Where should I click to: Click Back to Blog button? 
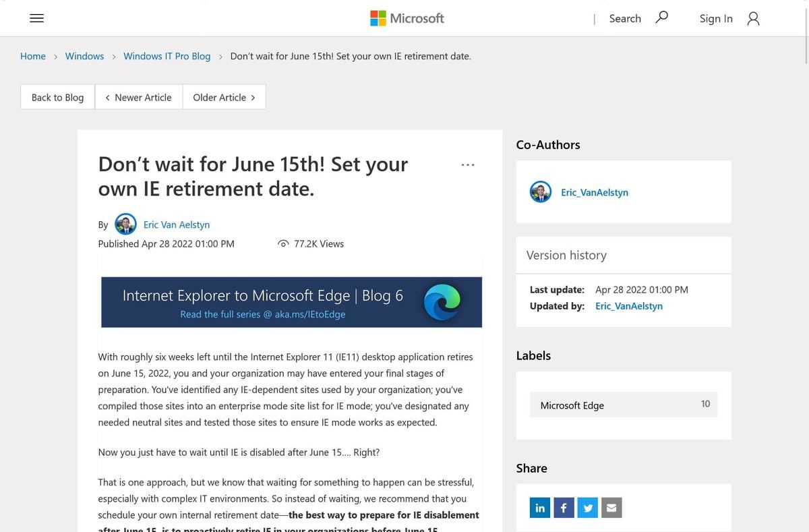[58, 97]
